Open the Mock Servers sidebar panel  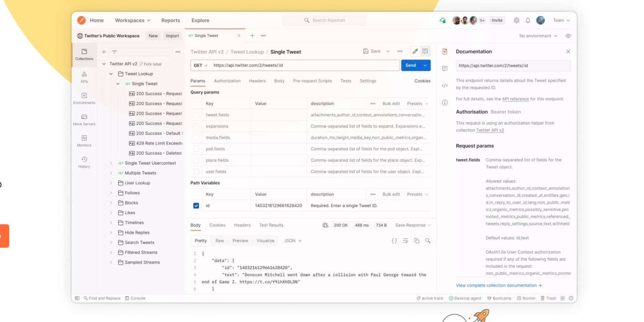pos(84,120)
